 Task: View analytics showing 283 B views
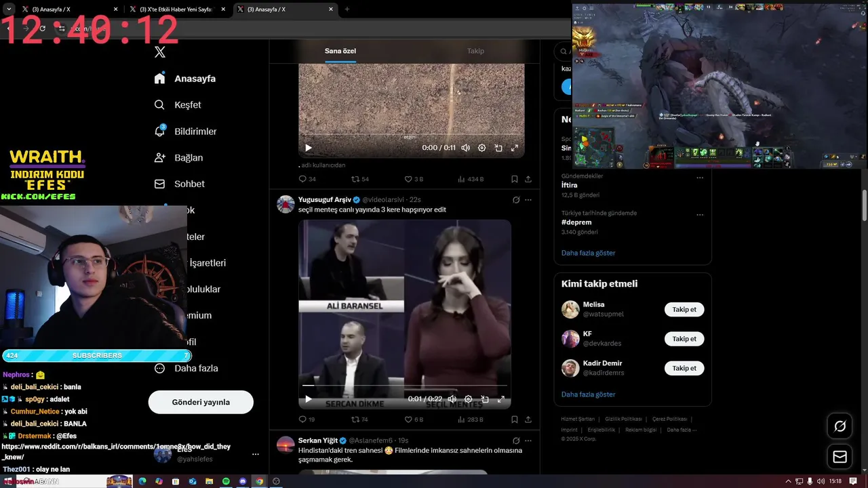pyautogui.click(x=471, y=420)
